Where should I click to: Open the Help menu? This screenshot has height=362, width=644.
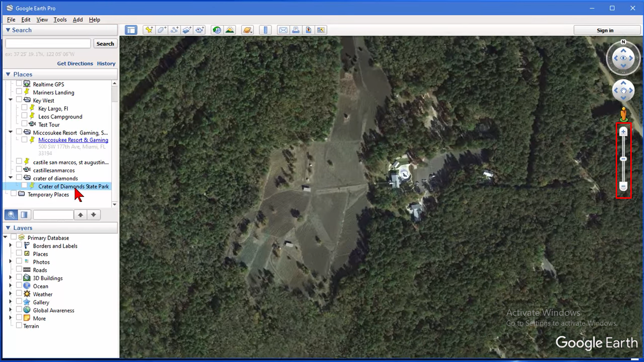click(x=94, y=20)
